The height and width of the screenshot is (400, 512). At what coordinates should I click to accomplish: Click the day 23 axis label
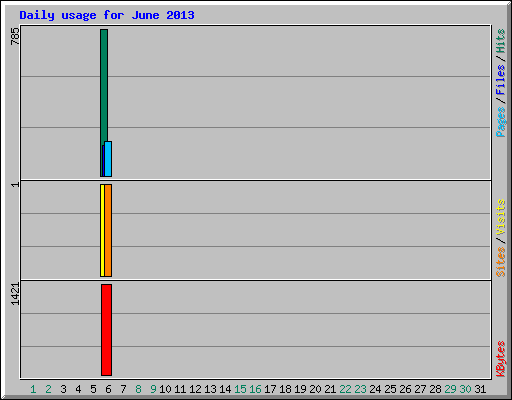pyautogui.click(x=360, y=389)
